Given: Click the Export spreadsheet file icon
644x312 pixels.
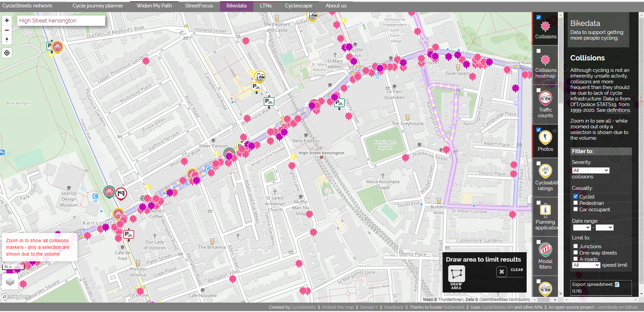Looking at the screenshot, I should [617, 284].
